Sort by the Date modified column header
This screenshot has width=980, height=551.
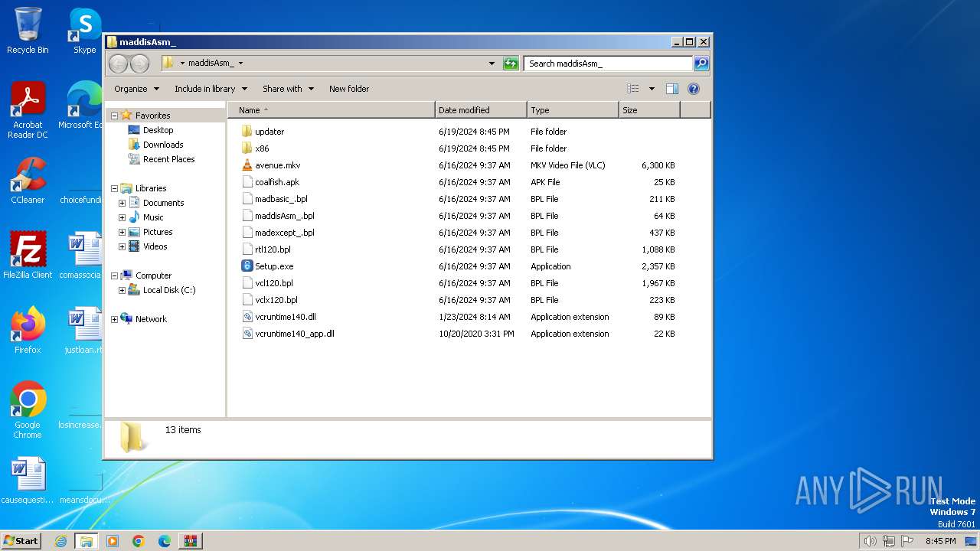point(481,110)
